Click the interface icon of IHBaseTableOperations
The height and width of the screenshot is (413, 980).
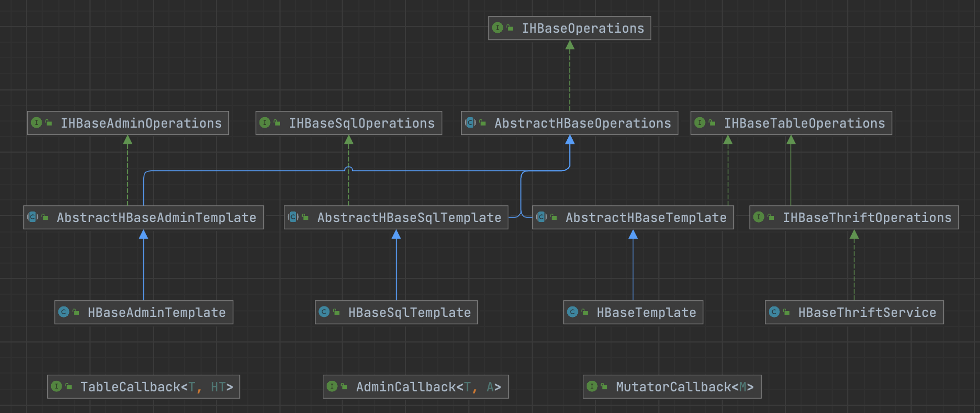point(700,123)
